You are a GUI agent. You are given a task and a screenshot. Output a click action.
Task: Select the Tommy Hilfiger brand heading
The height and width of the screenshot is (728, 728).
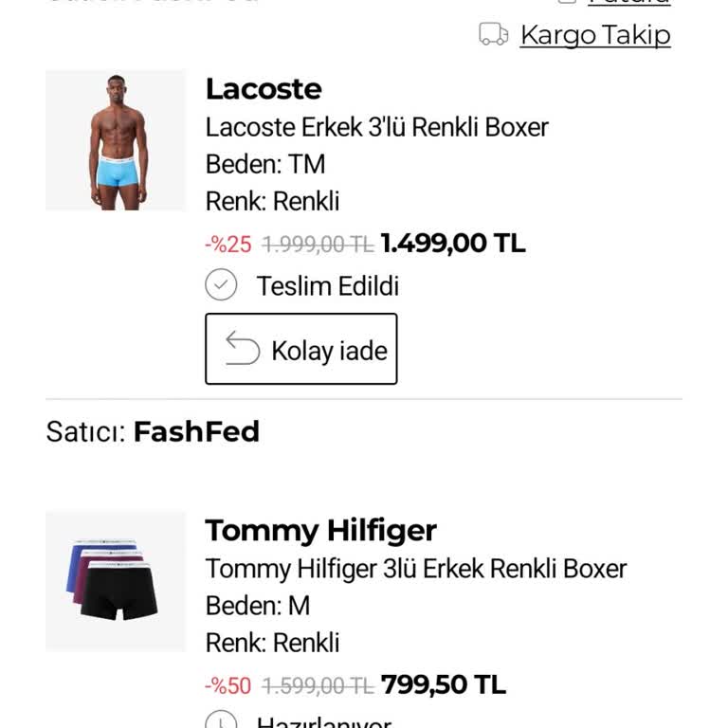pos(320,530)
